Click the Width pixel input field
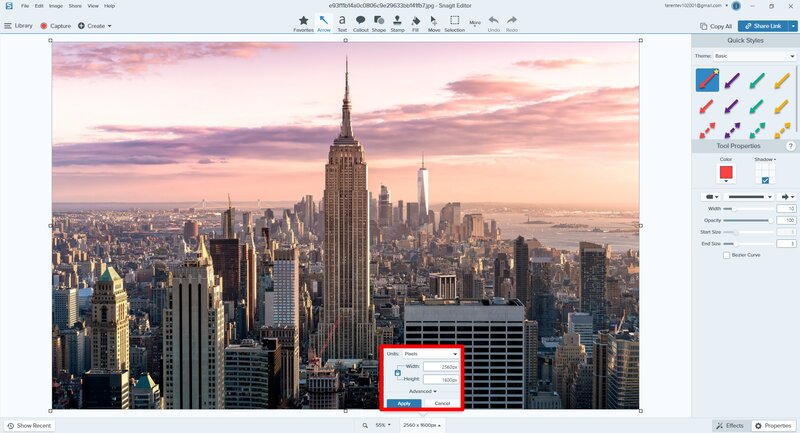The image size is (800, 433). (440, 367)
